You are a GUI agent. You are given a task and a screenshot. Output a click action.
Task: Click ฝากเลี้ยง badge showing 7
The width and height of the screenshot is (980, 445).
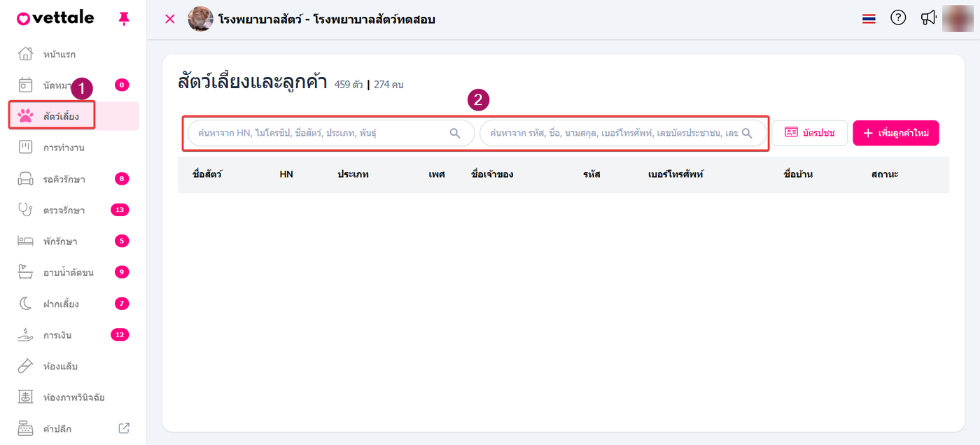tap(122, 304)
